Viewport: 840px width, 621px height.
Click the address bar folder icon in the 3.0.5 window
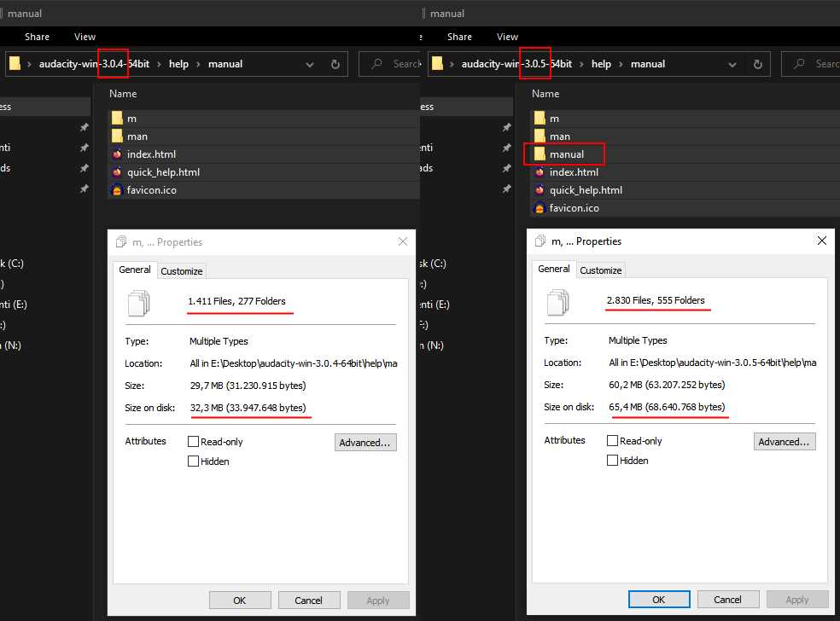438,64
